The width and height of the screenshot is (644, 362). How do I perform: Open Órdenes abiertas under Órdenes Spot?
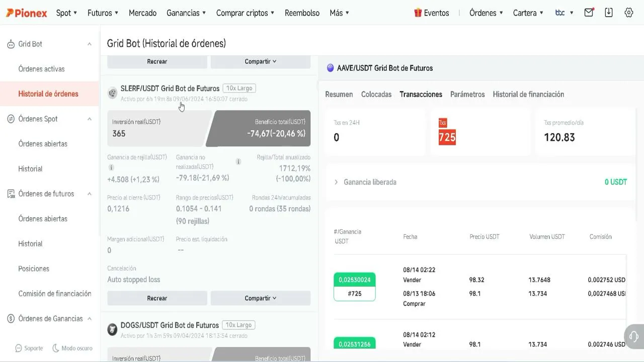pos(43,144)
